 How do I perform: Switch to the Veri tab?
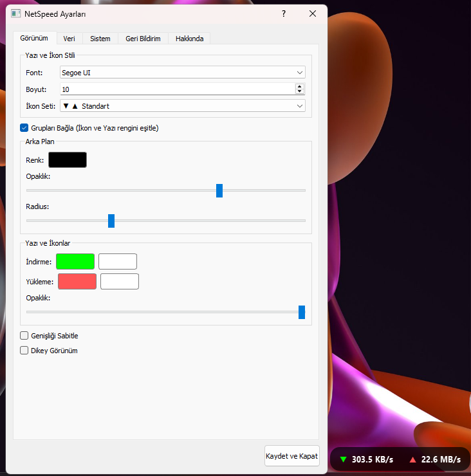tap(69, 39)
